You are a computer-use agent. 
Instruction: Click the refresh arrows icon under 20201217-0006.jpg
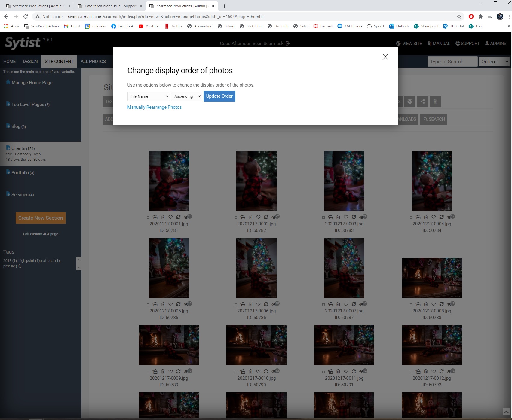(x=266, y=304)
